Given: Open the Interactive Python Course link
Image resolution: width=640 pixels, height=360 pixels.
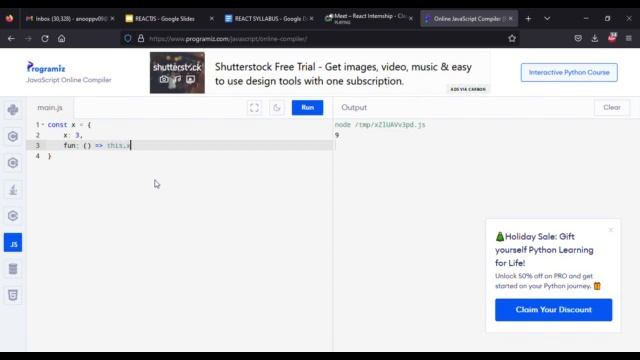Looking at the screenshot, I should pos(569,72).
